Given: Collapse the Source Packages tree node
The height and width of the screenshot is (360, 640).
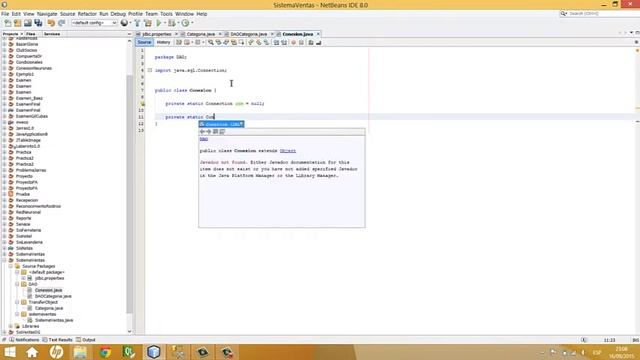Looking at the screenshot, I should click(x=11, y=266).
